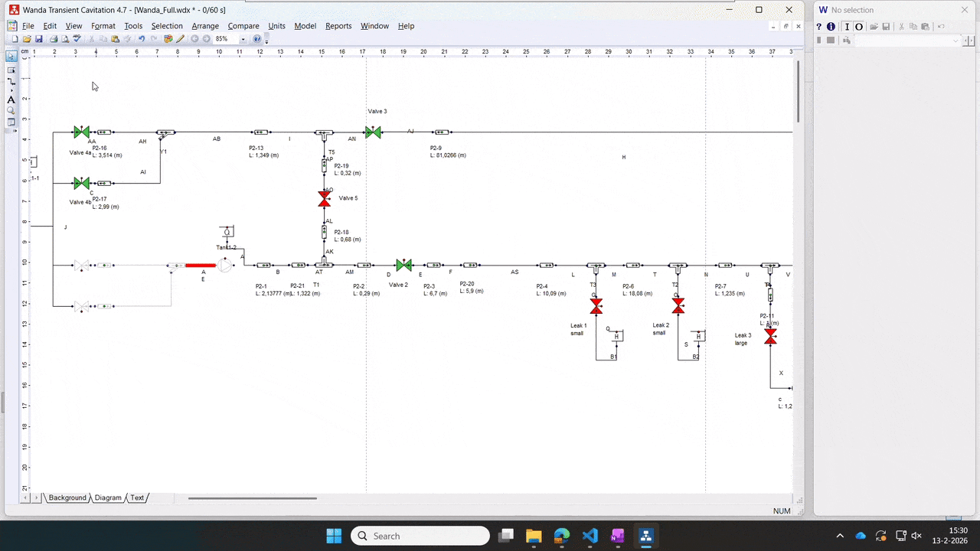Open Visual Studio Code from taskbar
Screen dimensions: 980x551
(590, 536)
